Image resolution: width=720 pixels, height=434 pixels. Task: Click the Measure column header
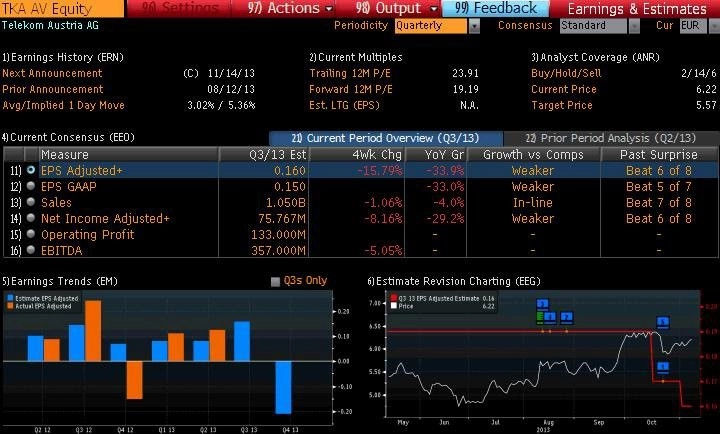coord(129,155)
